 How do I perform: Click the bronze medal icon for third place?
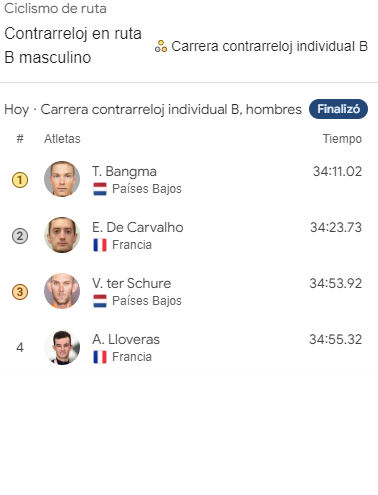click(20, 292)
